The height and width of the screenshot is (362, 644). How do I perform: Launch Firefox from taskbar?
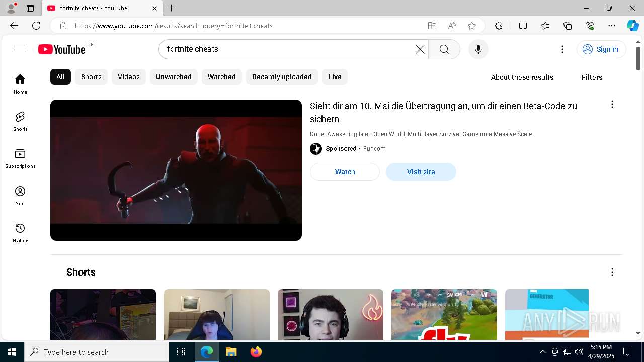[x=256, y=352]
